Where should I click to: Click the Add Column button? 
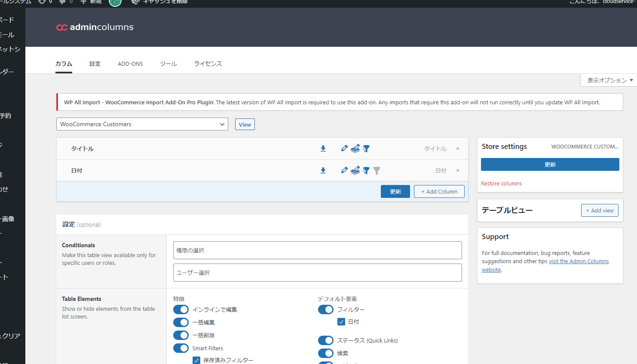[x=439, y=191]
